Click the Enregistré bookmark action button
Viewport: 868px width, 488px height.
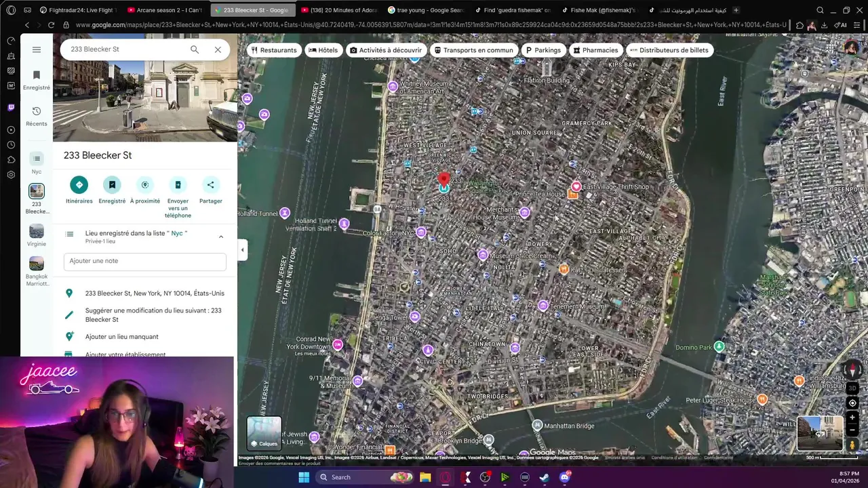[112, 190]
